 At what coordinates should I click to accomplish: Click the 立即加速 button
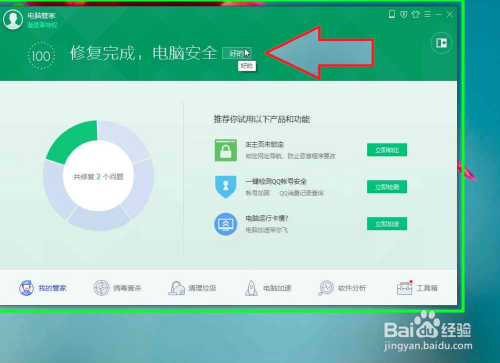pos(387,224)
